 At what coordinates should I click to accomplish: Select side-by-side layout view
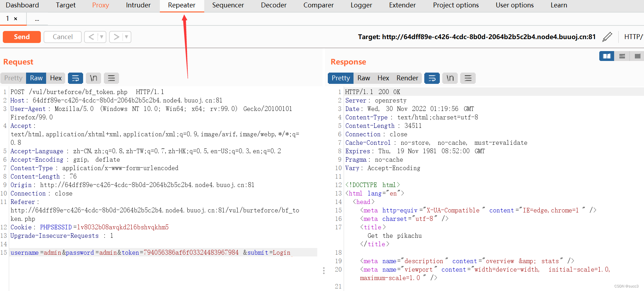tap(607, 56)
